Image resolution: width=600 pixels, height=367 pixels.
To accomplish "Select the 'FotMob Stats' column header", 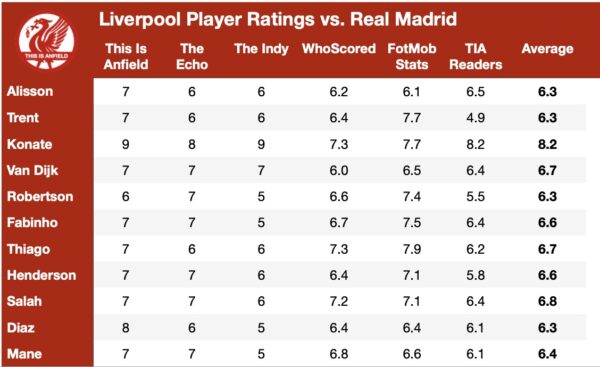I will coord(412,56).
